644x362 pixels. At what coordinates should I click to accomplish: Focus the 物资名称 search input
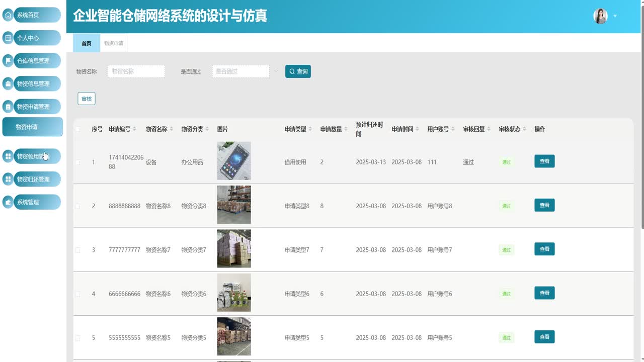(136, 71)
